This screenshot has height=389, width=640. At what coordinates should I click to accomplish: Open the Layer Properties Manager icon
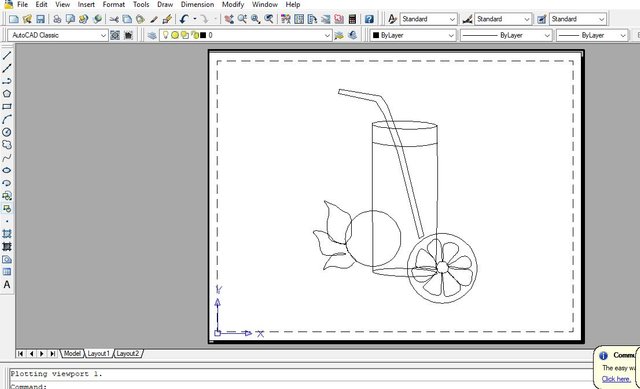click(x=152, y=35)
